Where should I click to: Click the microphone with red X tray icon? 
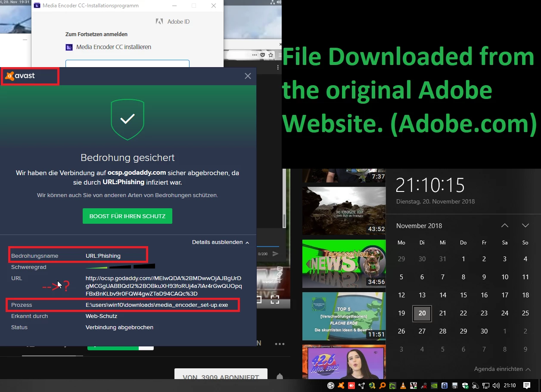[424, 386]
